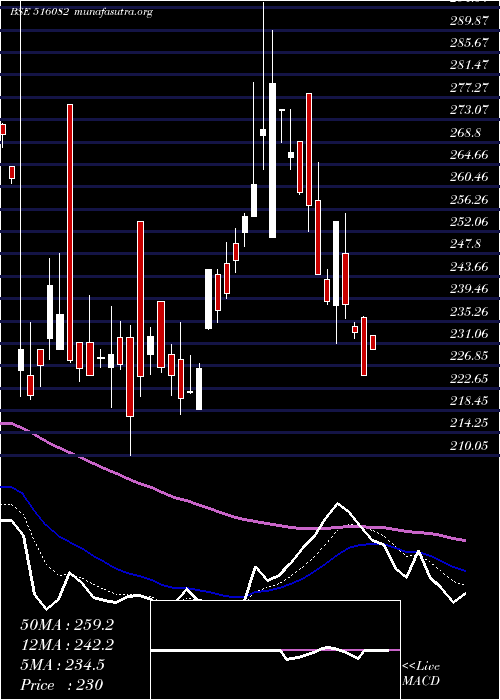Click the munafasutra.org source text
The image size is (500, 700).
(114, 12)
